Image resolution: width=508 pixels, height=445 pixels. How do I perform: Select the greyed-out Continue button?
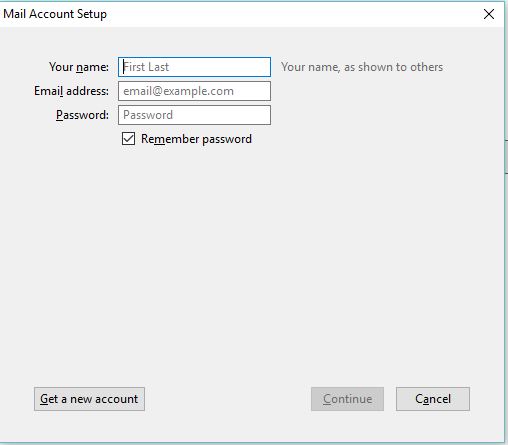point(347,399)
